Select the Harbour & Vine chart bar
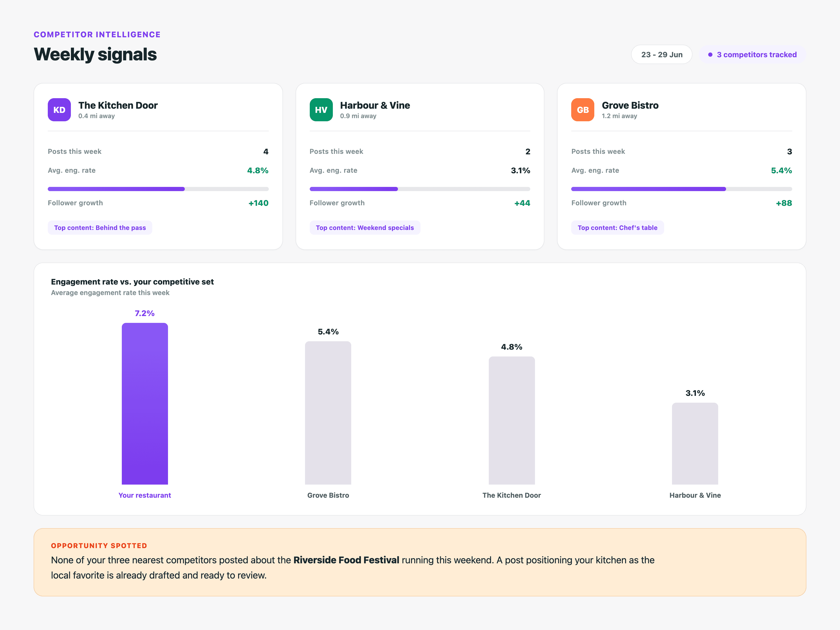Screen dimensions: 840x630 click(x=695, y=444)
